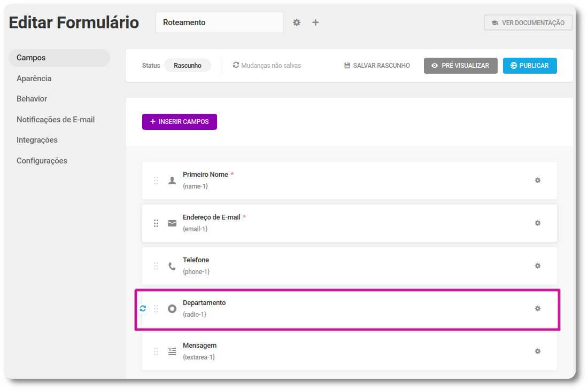Click the phone icon of Telefone field

(172, 266)
